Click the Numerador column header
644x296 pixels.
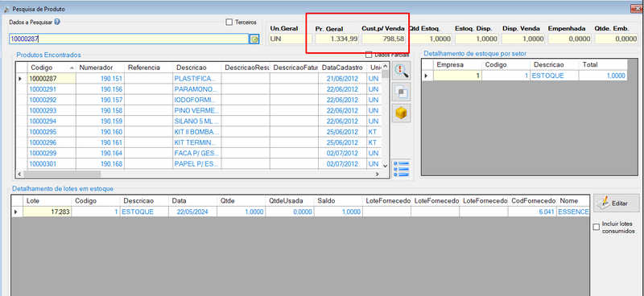click(100, 68)
